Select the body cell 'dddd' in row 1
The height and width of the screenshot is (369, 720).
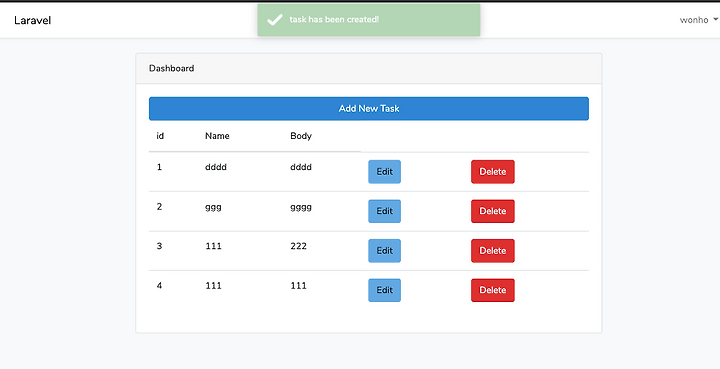tap(301, 167)
